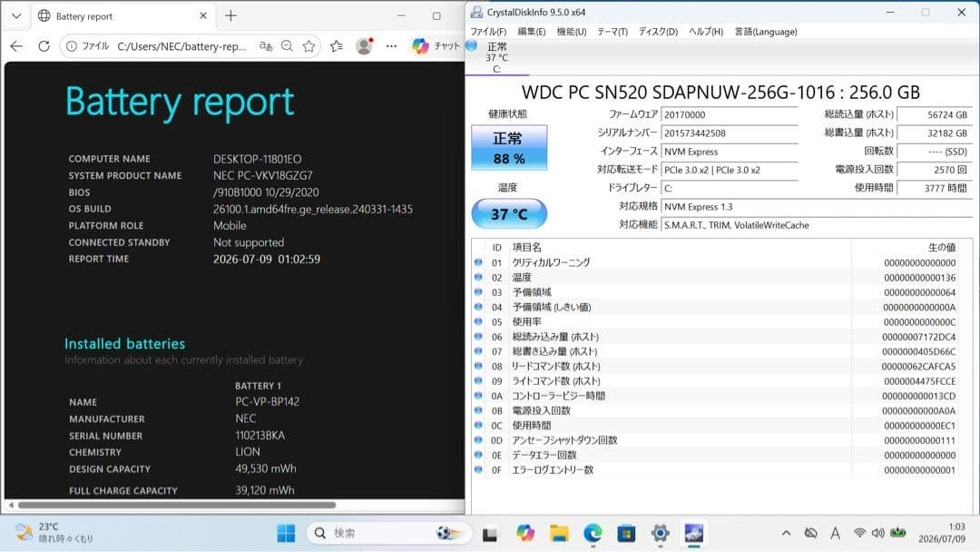This screenshot has height=552, width=980.
Task: Select the Battery report tab
Action: 122,16
